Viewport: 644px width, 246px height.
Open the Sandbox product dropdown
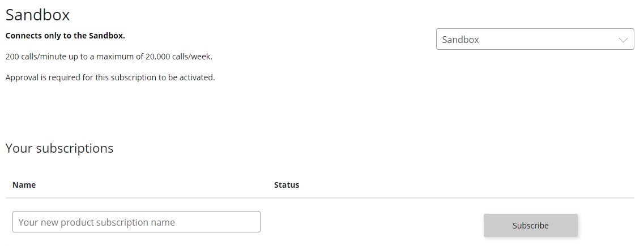pyautogui.click(x=535, y=40)
